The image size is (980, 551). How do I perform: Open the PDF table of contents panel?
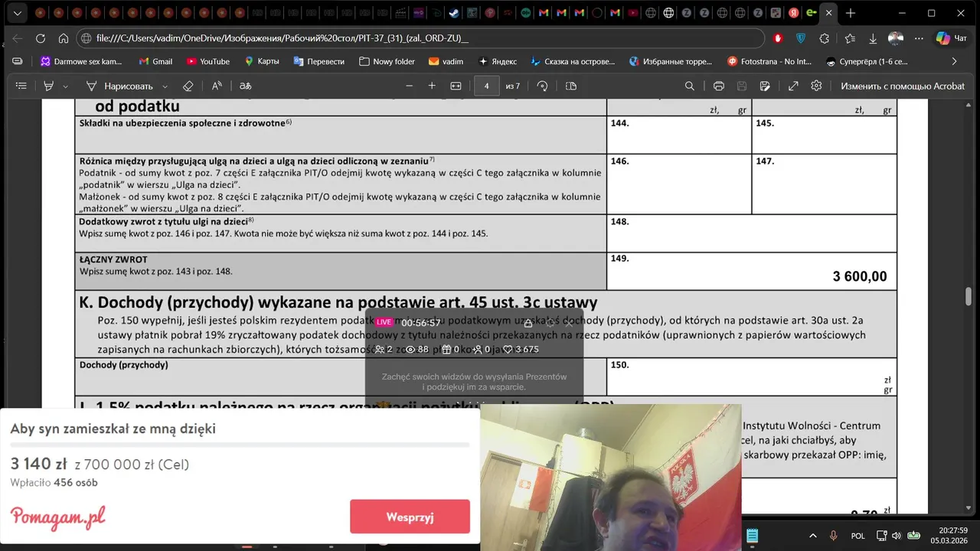pyautogui.click(x=21, y=86)
